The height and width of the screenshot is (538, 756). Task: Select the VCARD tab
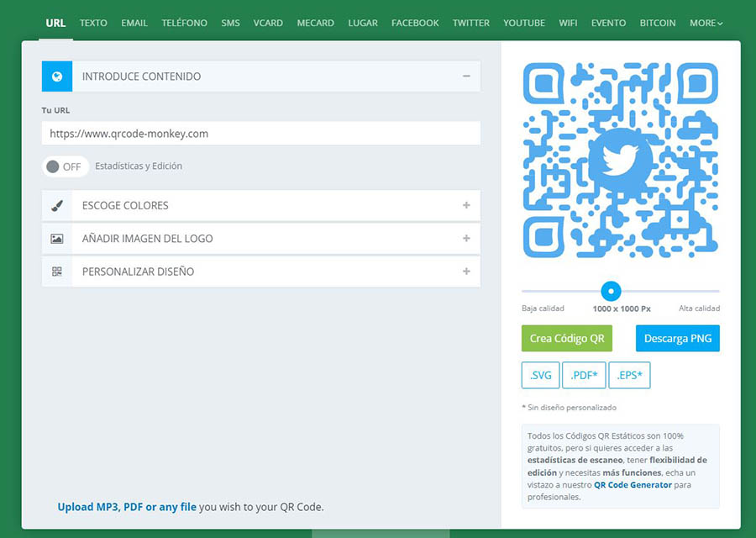pos(268,24)
